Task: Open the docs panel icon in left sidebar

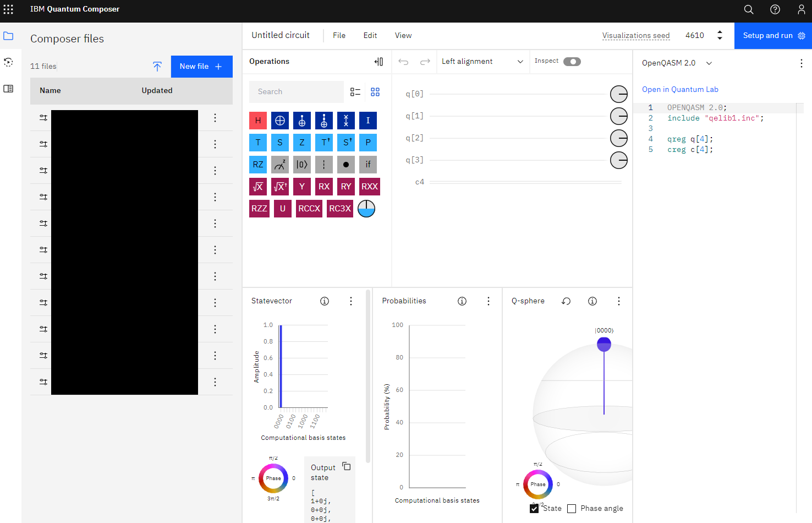Action: [x=8, y=89]
